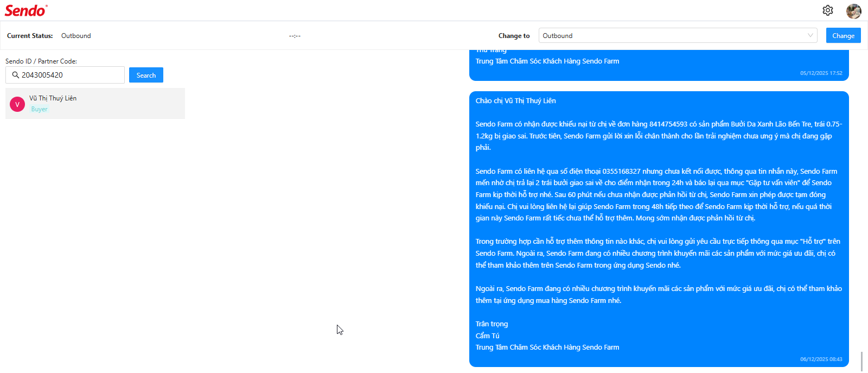Click the Buyer label under the customer name

click(39, 109)
